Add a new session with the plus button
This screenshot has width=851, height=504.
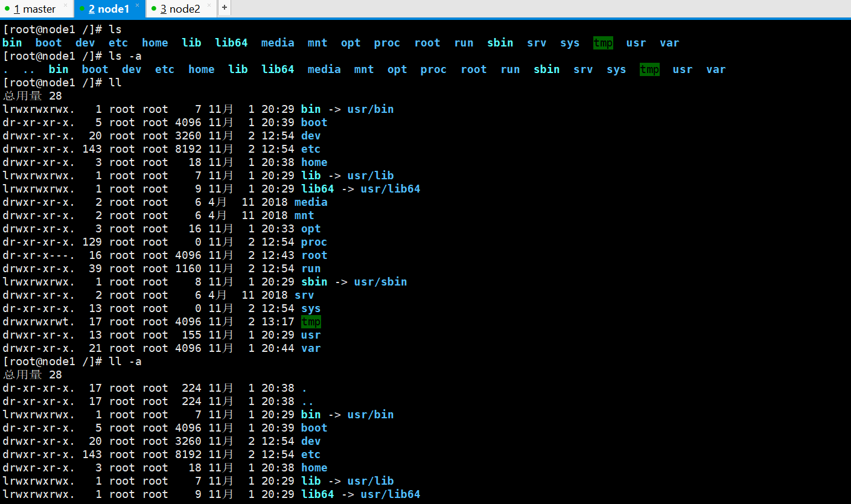click(225, 8)
